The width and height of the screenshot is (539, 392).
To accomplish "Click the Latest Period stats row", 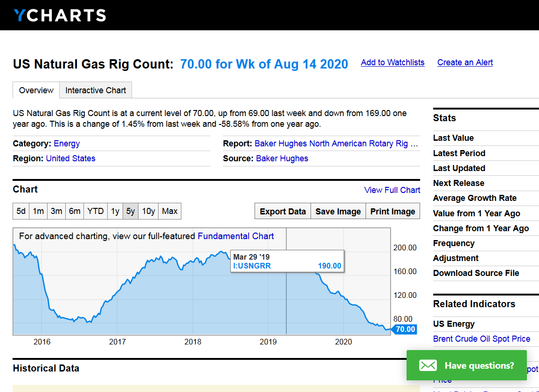I will click(486, 153).
